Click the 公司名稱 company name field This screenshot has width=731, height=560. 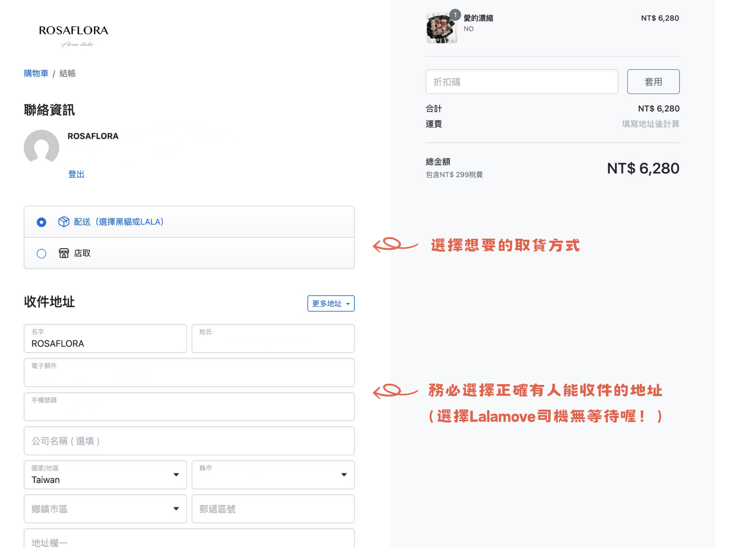pyautogui.click(x=189, y=441)
